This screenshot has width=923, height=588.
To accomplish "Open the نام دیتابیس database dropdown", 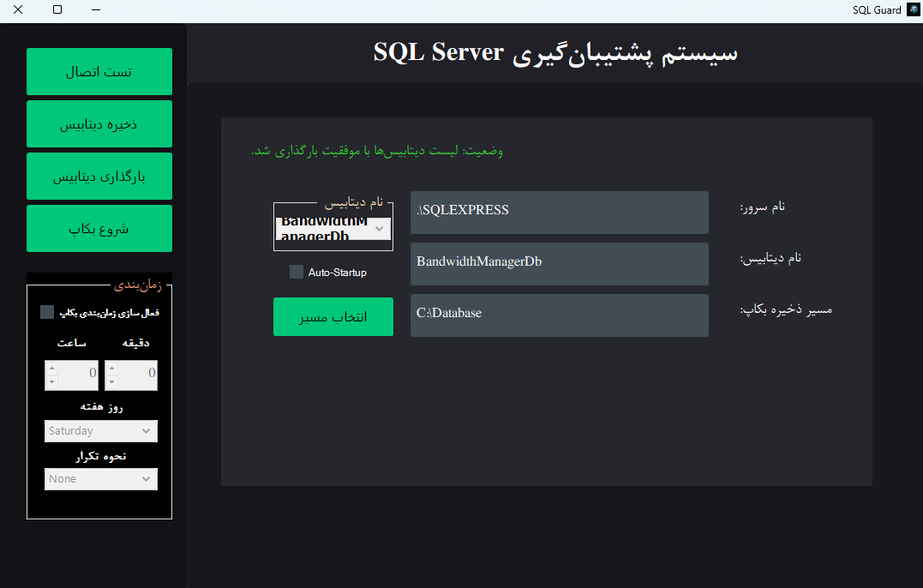I will click(333, 228).
